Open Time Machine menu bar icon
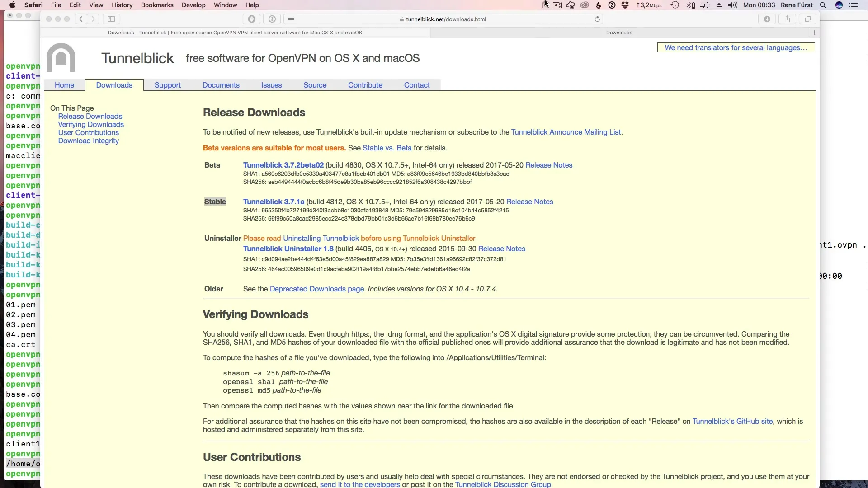Screen dimensions: 868x488 675,5
